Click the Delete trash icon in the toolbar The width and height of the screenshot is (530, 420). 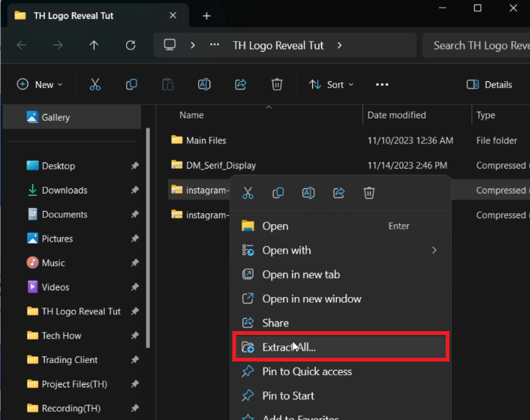(277, 84)
